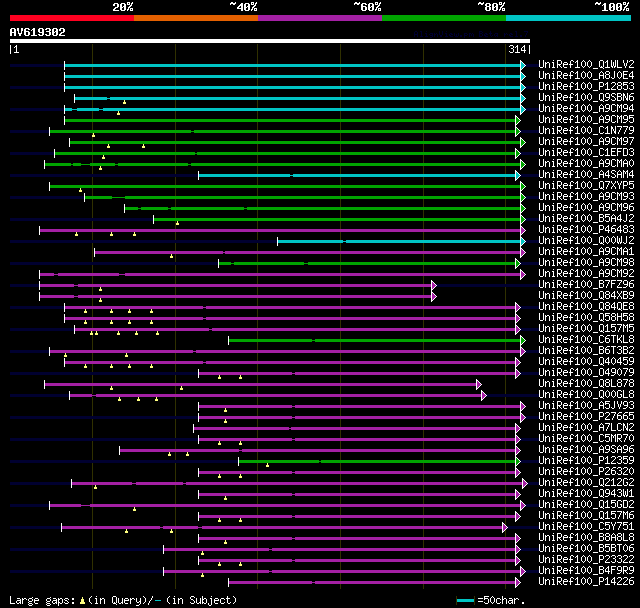Click the UniRef100_A9CMA1 label
640x608 pixels.
586,252
